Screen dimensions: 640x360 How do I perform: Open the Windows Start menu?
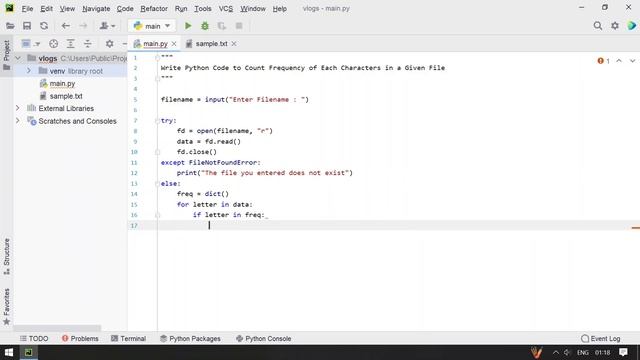coord(9,352)
